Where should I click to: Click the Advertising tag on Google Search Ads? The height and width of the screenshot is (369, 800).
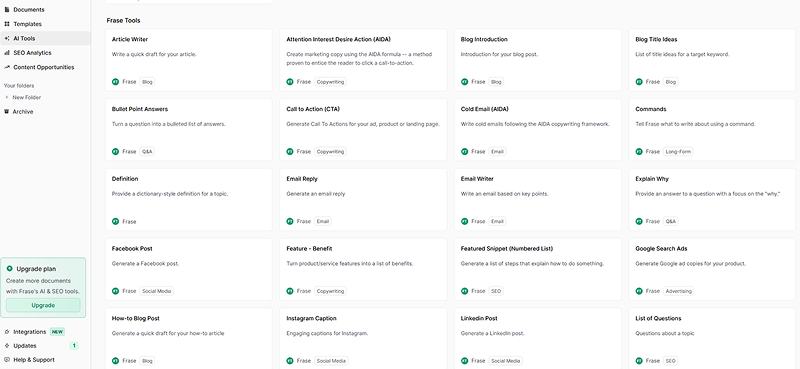tap(679, 291)
